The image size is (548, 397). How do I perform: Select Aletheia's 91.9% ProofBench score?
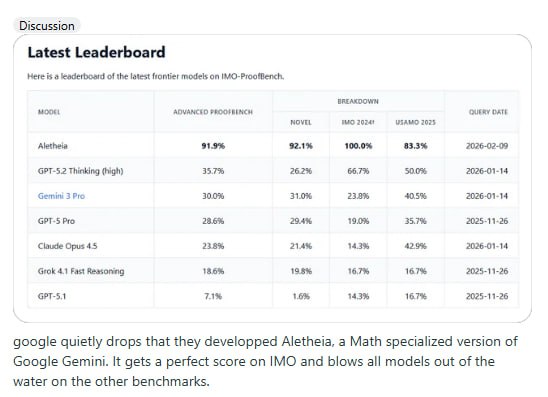[x=213, y=146]
